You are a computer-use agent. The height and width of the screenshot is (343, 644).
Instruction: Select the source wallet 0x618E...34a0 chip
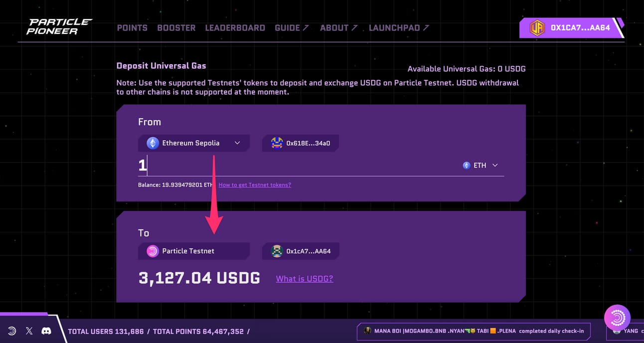click(x=301, y=143)
